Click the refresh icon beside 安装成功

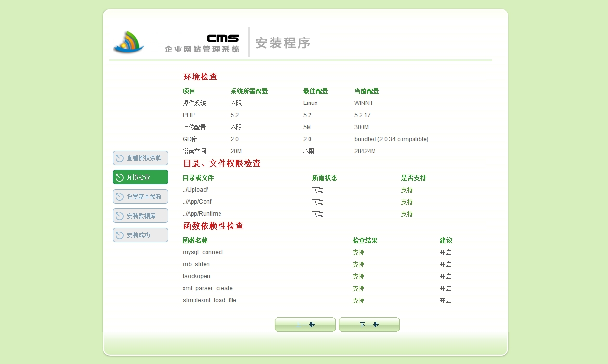coord(120,235)
